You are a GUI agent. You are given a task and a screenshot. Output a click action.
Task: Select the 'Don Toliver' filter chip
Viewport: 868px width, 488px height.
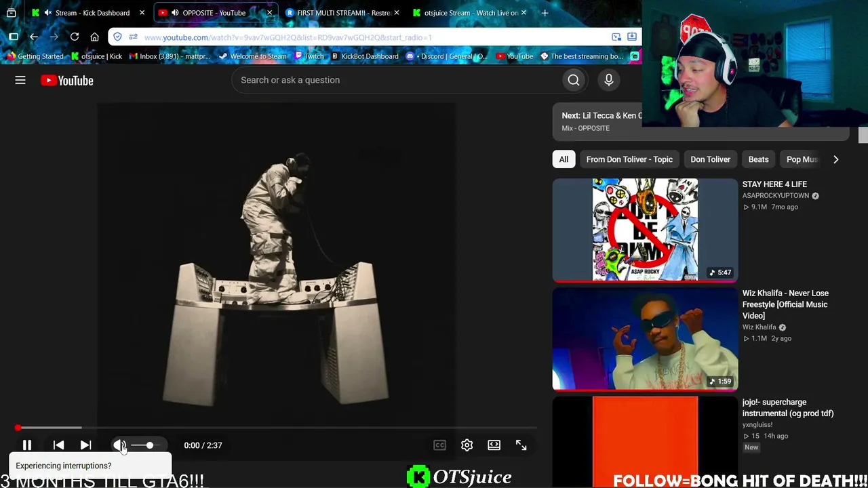pyautogui.click(x=710, y=159)
